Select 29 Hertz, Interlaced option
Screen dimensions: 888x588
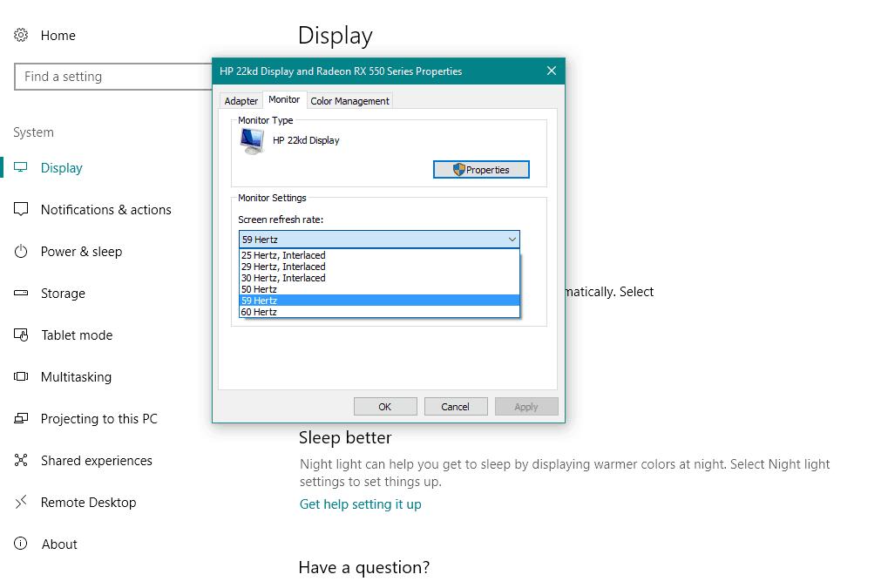pos(379,267)
